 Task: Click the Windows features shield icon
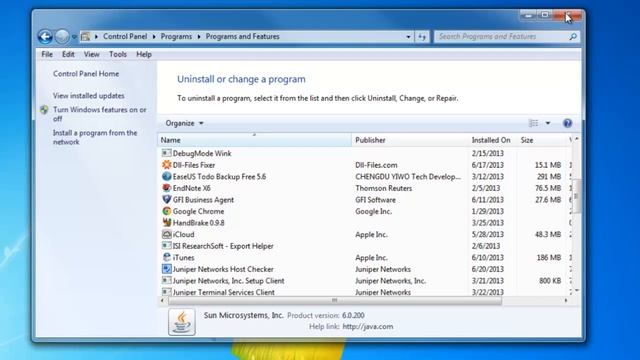(44, 110)
